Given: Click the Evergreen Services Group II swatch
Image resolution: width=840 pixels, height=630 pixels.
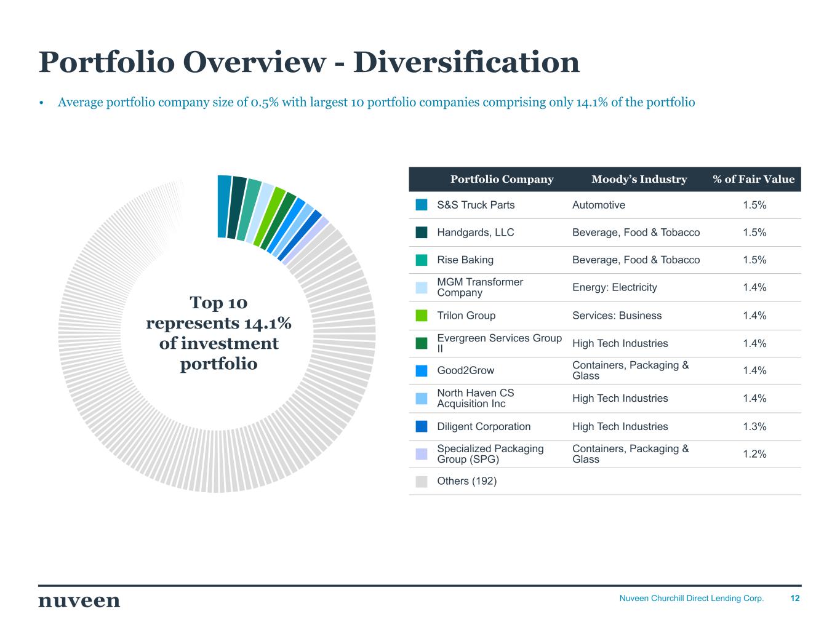Looking at the screenshot, I should [x=422, y=343].
